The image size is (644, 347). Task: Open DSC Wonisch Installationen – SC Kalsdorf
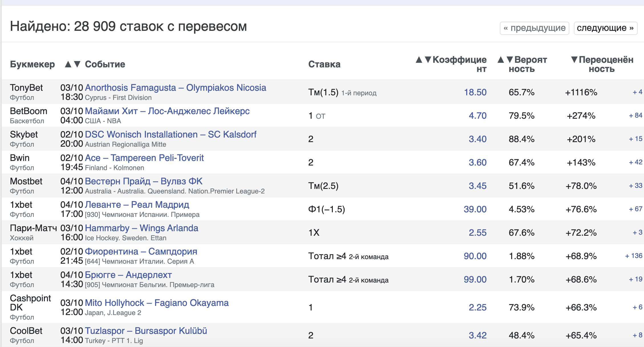tap(171, 134)
